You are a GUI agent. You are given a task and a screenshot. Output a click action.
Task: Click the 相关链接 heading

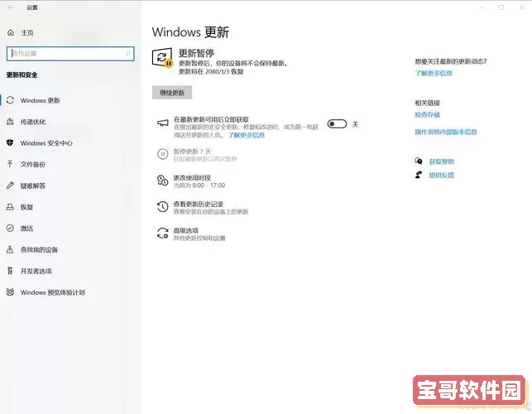428,103
